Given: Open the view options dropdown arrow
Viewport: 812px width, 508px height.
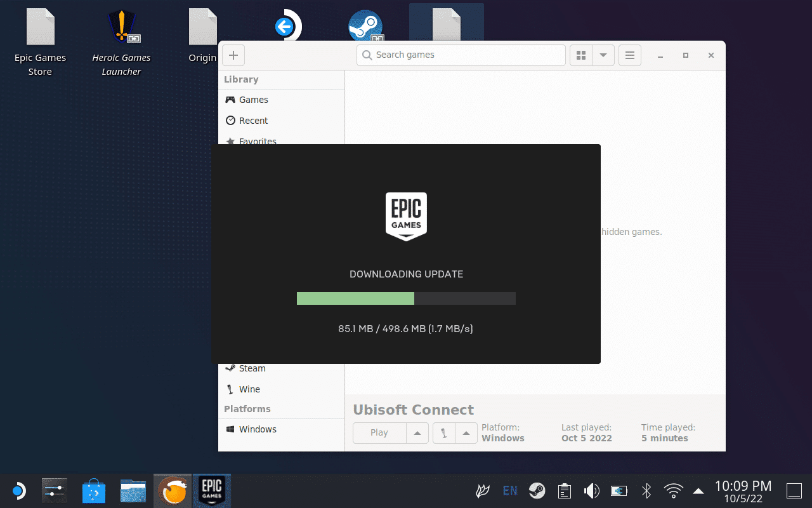Looking at the screenshot, I should point(603,55).
